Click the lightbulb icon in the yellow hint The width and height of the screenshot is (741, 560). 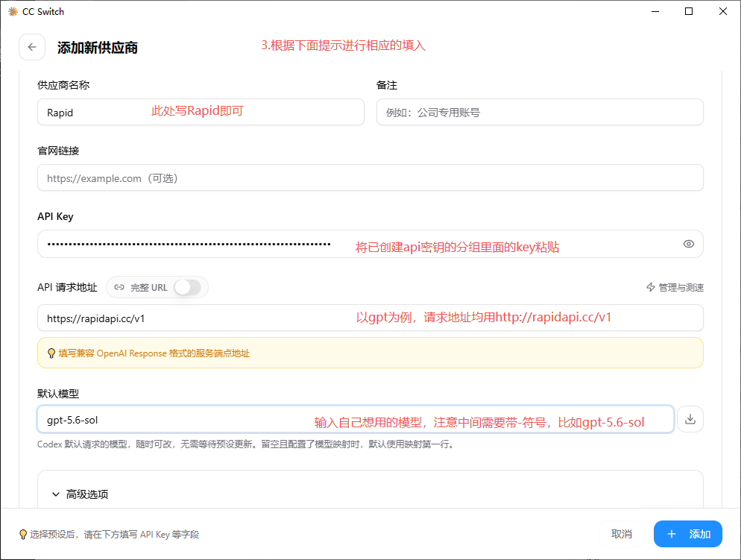(x=51, y=353)
